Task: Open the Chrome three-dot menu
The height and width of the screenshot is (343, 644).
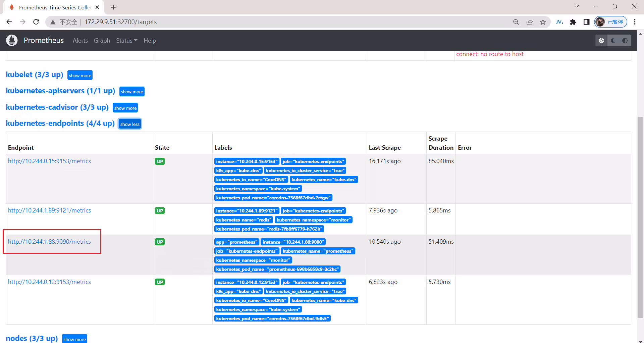Action: click(635, 22)
